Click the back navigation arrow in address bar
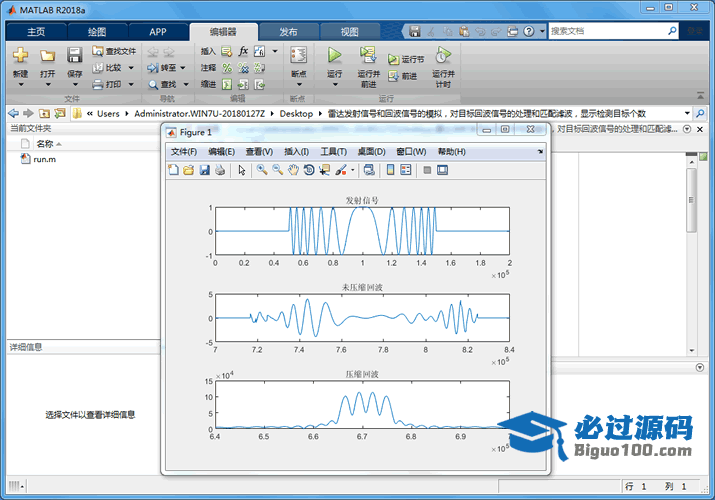 tap(14, 113)
